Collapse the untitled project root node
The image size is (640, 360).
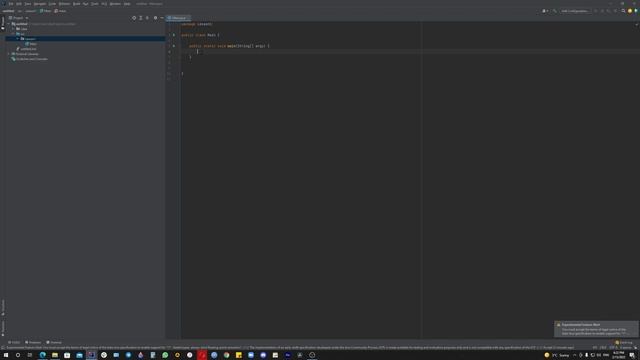click(x=9, y=24)
